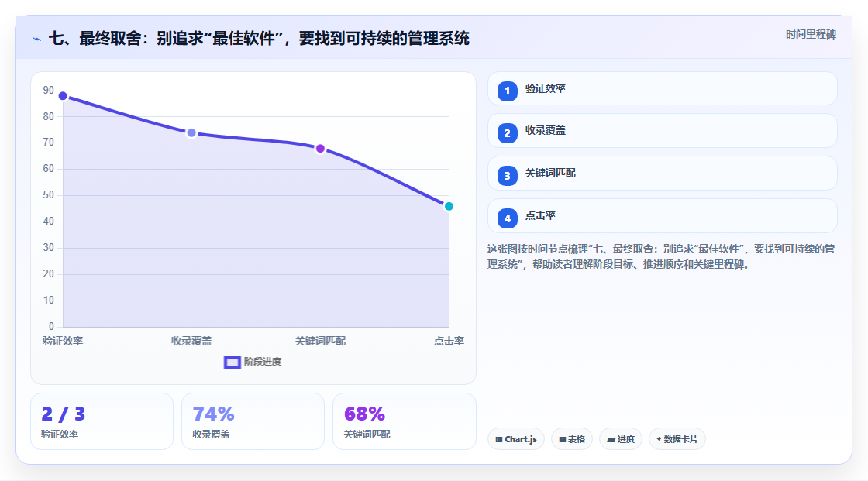Image resolution: width=868 pixels, height=481 pixels.
Task: Toggle the 阶段进度 legend swatch
Action: pos(232,362)
